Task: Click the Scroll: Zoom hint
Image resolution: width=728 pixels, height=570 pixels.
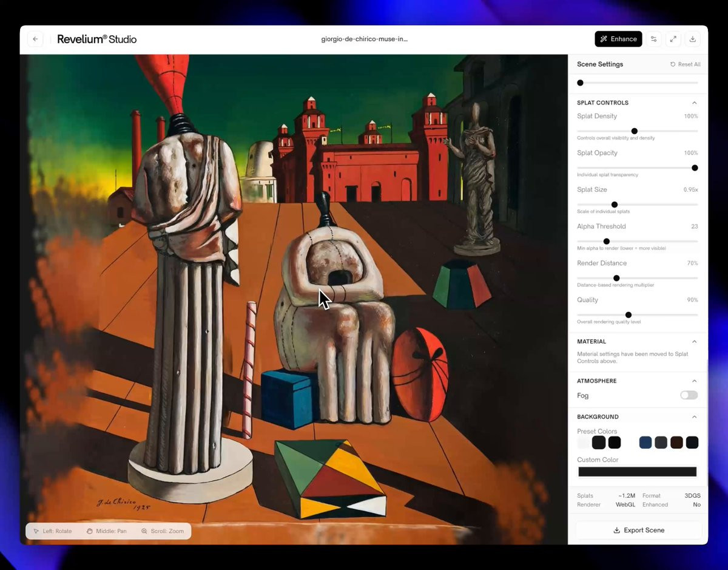Action: pos(163,531)
